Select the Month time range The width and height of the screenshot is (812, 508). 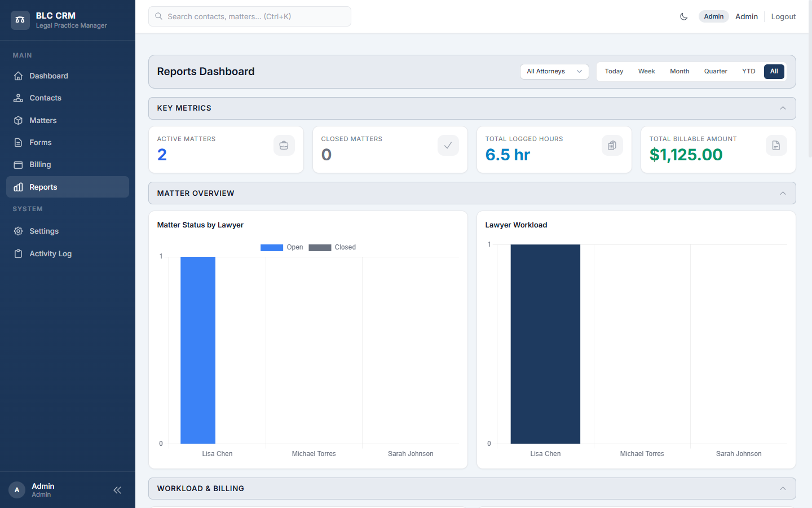click(x=679, y=71)
